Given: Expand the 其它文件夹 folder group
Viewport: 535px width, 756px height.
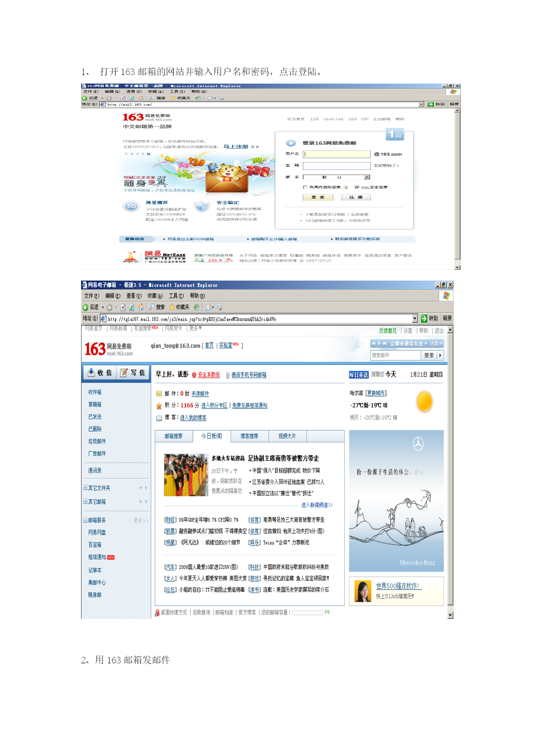Looking at the screenshot, I should (x=85, y=488).
